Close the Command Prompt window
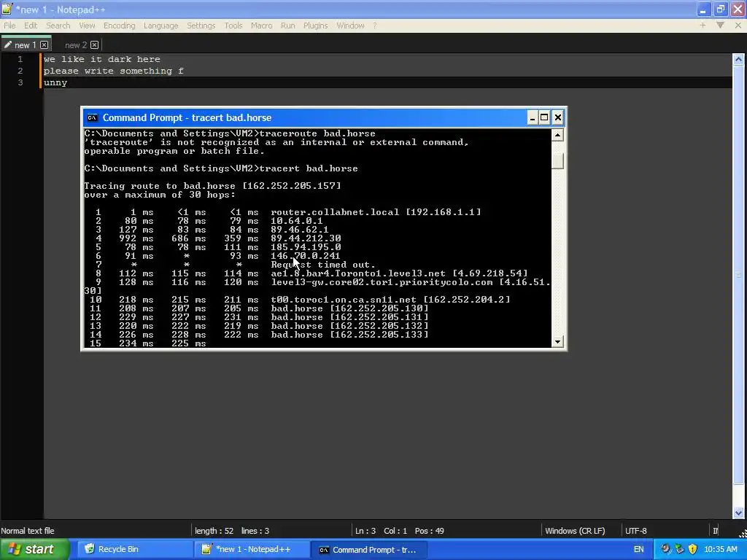Screen dimensions: 747x560 558,117
